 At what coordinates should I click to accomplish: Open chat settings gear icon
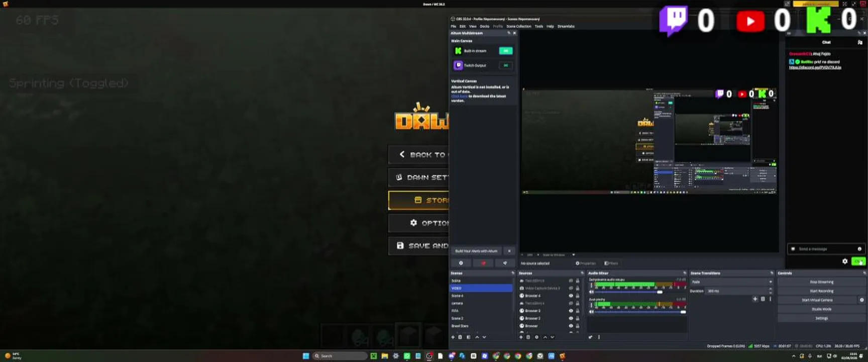click(845, 261)
